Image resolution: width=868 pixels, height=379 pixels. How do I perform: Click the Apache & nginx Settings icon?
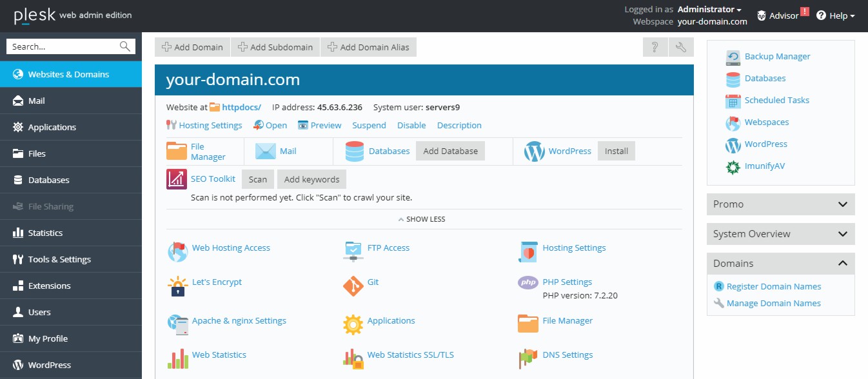[177, 325]
